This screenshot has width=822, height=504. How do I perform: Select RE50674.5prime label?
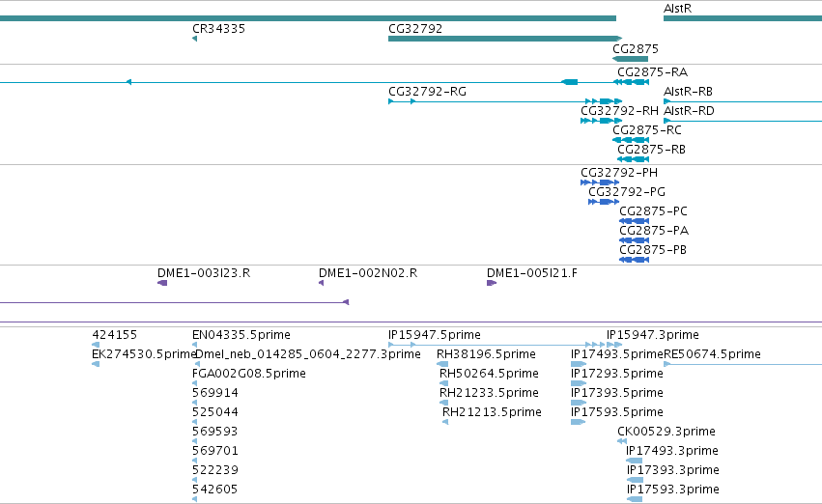click(712, 354)
